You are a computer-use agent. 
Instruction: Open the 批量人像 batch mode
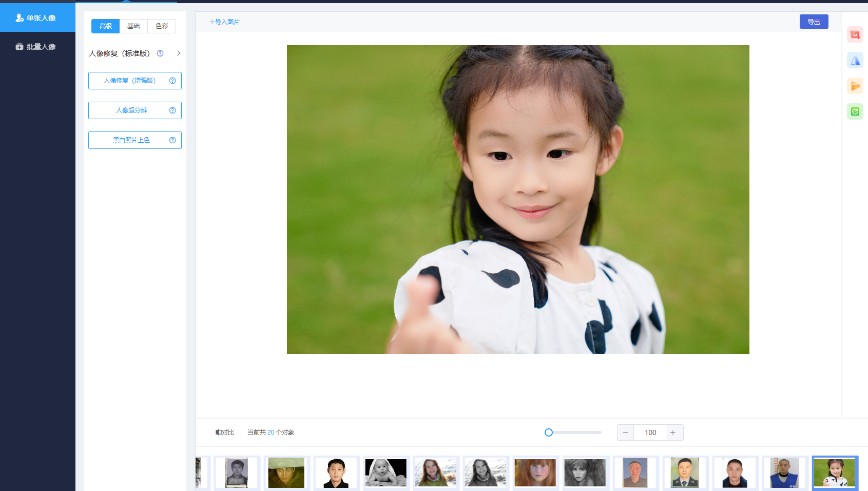37,47
